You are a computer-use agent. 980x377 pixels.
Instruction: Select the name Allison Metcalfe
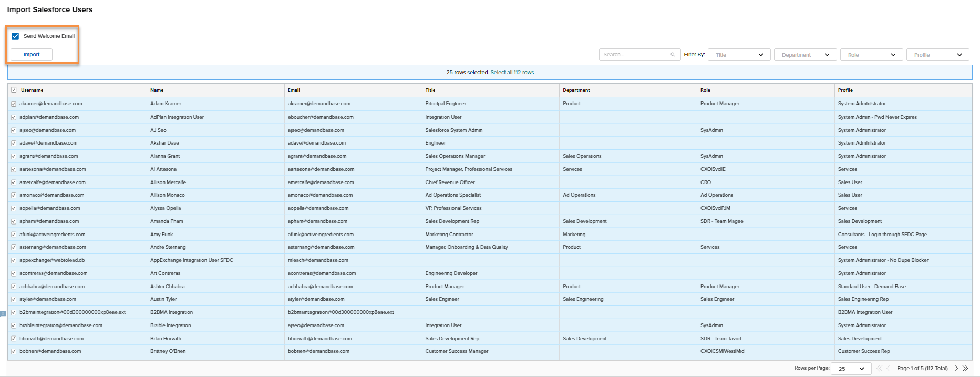click(168, 182)
